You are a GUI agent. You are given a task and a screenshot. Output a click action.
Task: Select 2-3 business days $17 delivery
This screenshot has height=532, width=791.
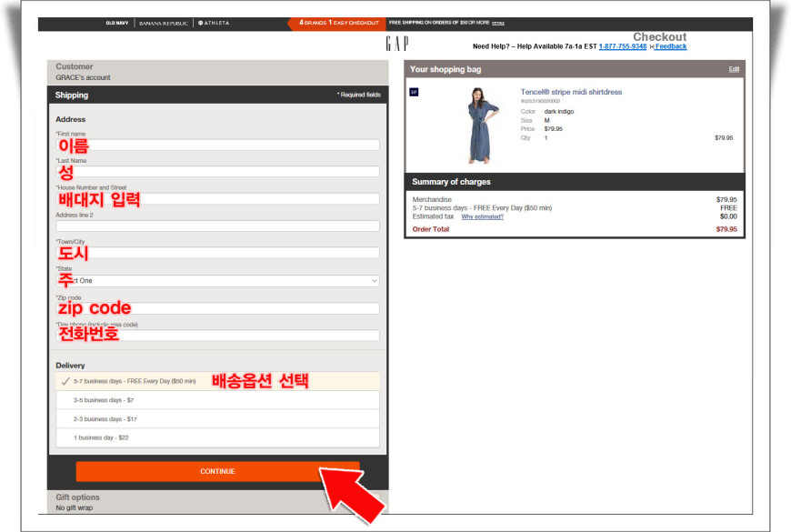[217, 419]
